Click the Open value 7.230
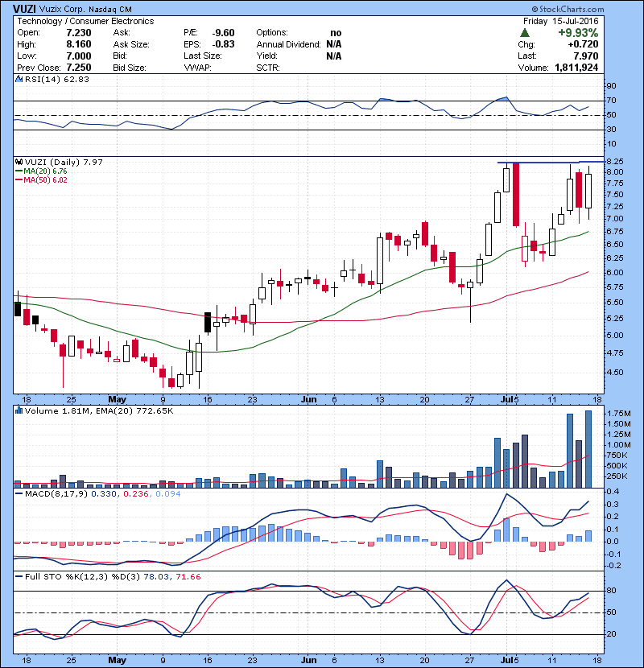Screen dimensions: 644x668 pos(79,33)
